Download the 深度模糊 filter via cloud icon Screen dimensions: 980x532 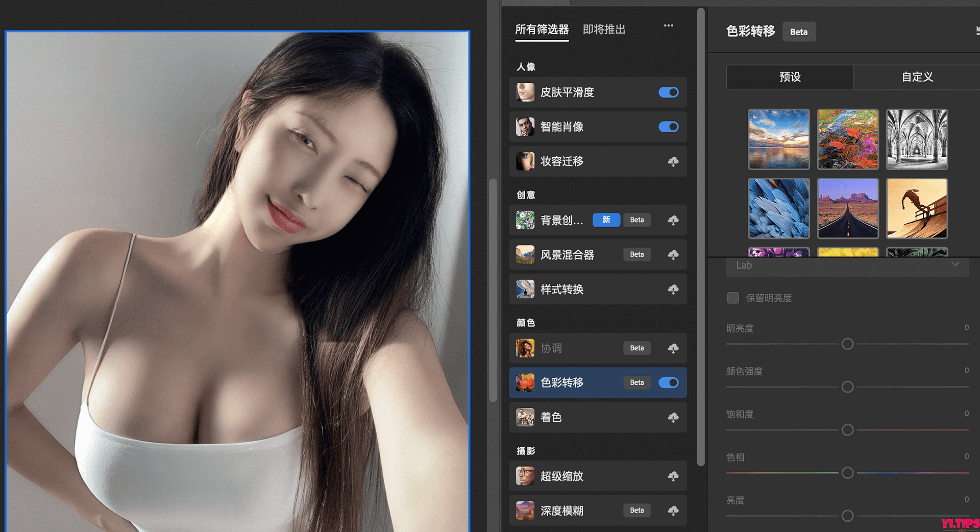pos(674,511)
